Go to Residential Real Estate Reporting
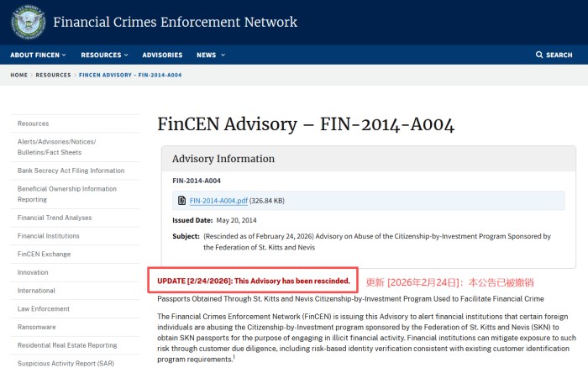Viewport: 588px width, 368px height. click(67, 345)
